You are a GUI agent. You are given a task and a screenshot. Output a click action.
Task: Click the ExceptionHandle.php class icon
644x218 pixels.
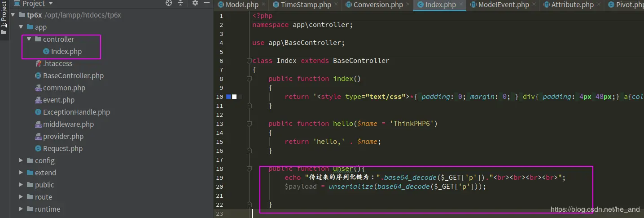[x=39, y=112]
